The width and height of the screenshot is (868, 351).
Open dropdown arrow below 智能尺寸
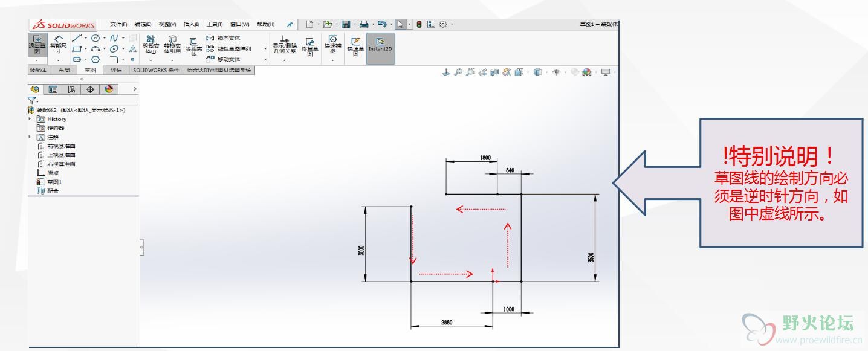click(x=59, y=60)
